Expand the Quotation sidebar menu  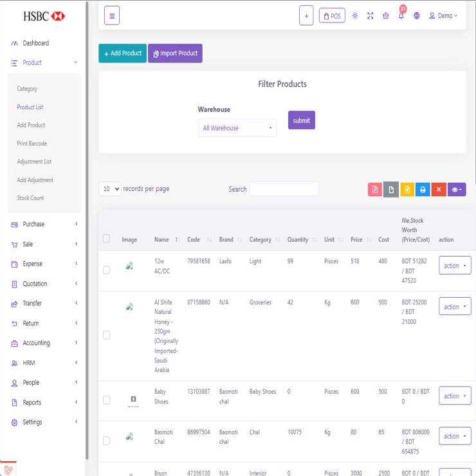coord(44,284)
